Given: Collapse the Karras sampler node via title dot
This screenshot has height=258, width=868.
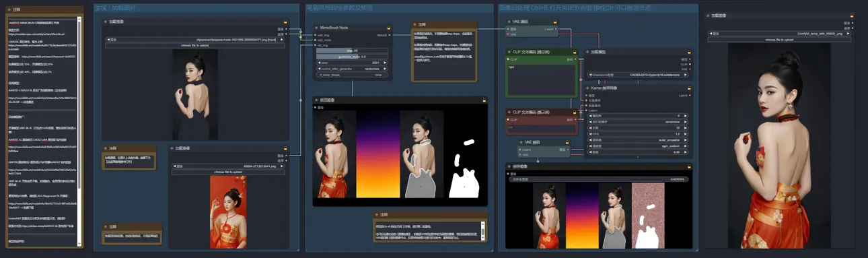Looking at the screenshot, I should point(587,88).
